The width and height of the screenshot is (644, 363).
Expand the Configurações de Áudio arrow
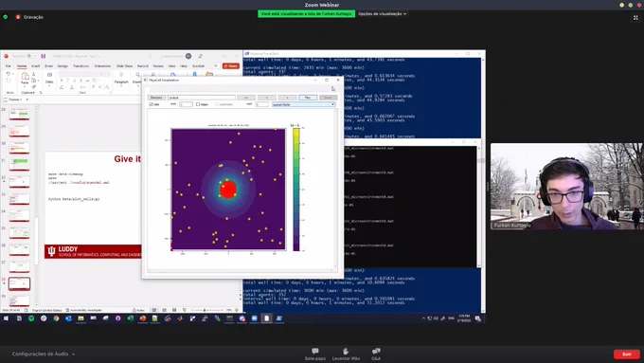73,354
